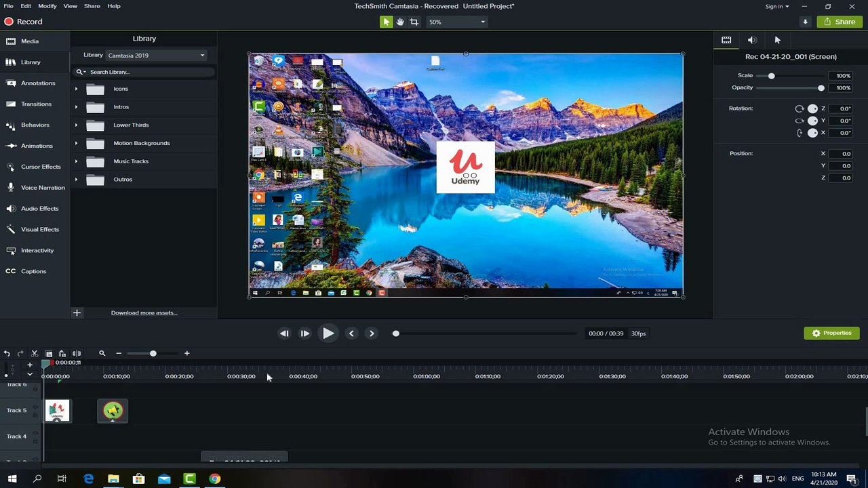Switch to the Audio Properties tab
This screenshot has height=488, width=868.
752,40
